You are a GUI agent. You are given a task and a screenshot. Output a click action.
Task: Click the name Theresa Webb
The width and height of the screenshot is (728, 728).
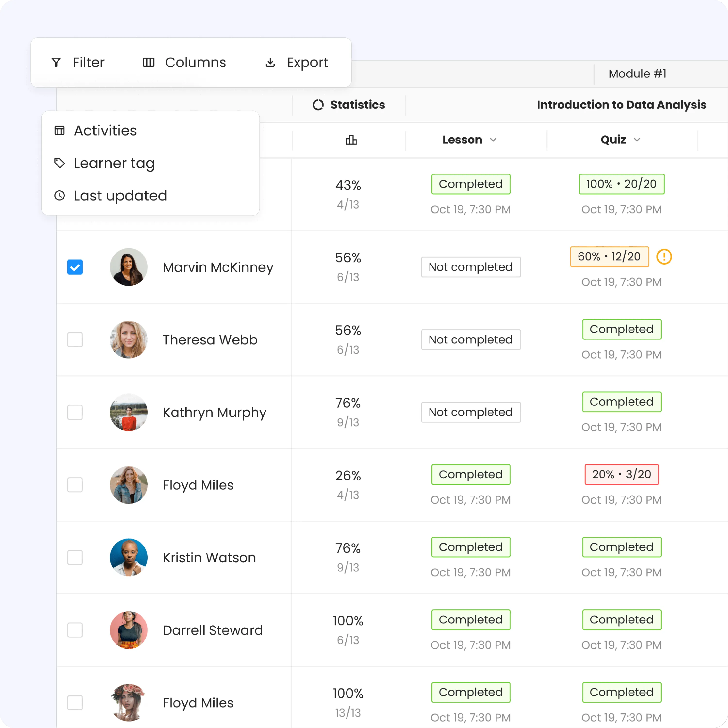tap(210, 340)
